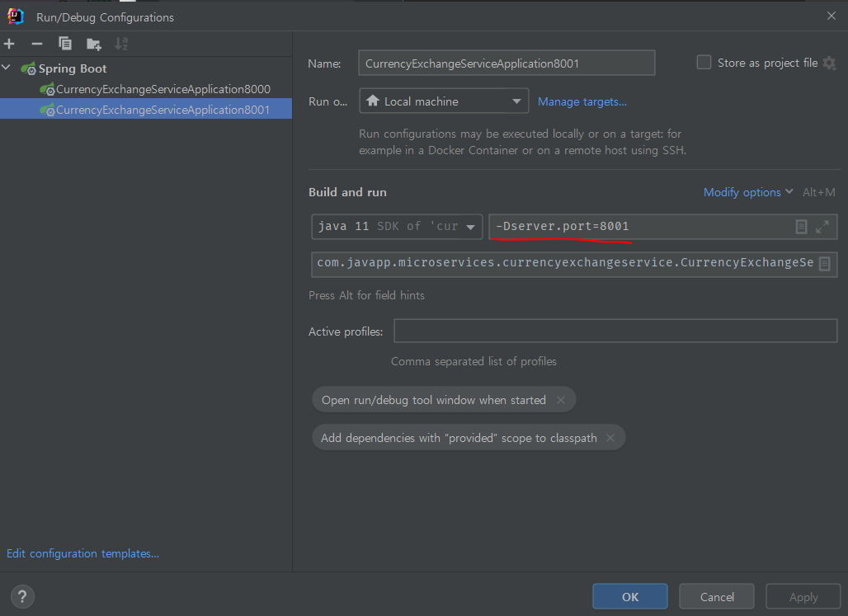
Task: Collapse the Spring Boot tree node
Action: tap(7, 68)
